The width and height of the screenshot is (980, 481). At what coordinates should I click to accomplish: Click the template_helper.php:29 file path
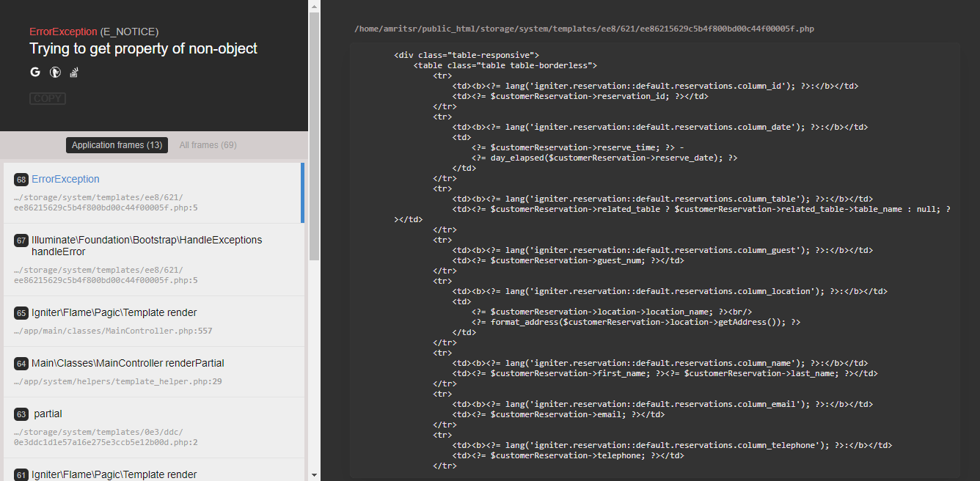tap(120, 381)
